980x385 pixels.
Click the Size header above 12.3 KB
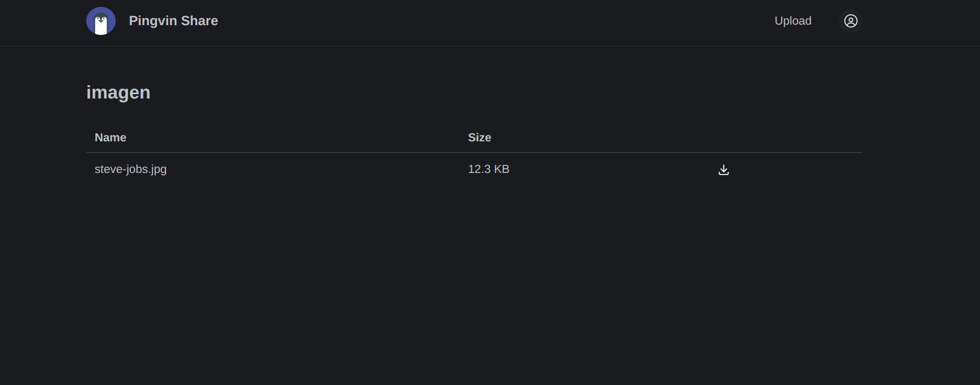pyautogui.click(x=479, y=138)
